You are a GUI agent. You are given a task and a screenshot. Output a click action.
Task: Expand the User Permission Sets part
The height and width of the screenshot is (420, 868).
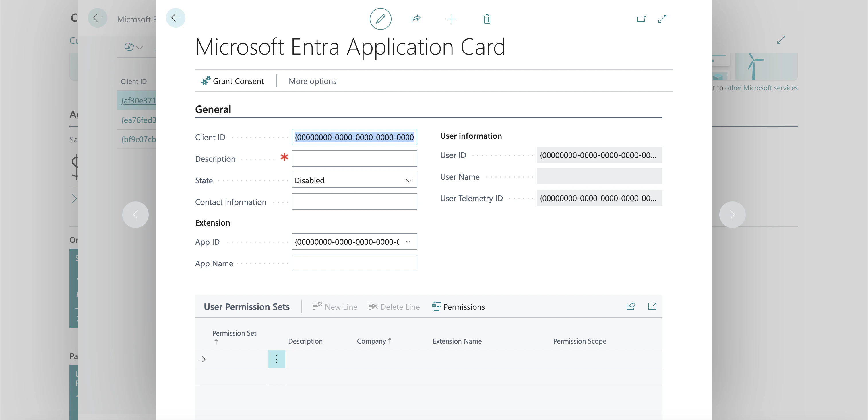652,306
